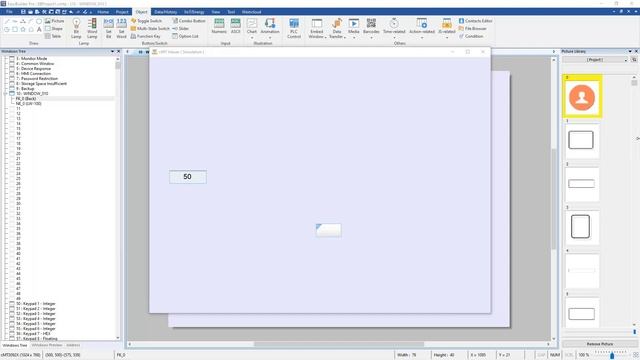
Task: Open the Embed Window dropdown
Action: coord(317,28)
